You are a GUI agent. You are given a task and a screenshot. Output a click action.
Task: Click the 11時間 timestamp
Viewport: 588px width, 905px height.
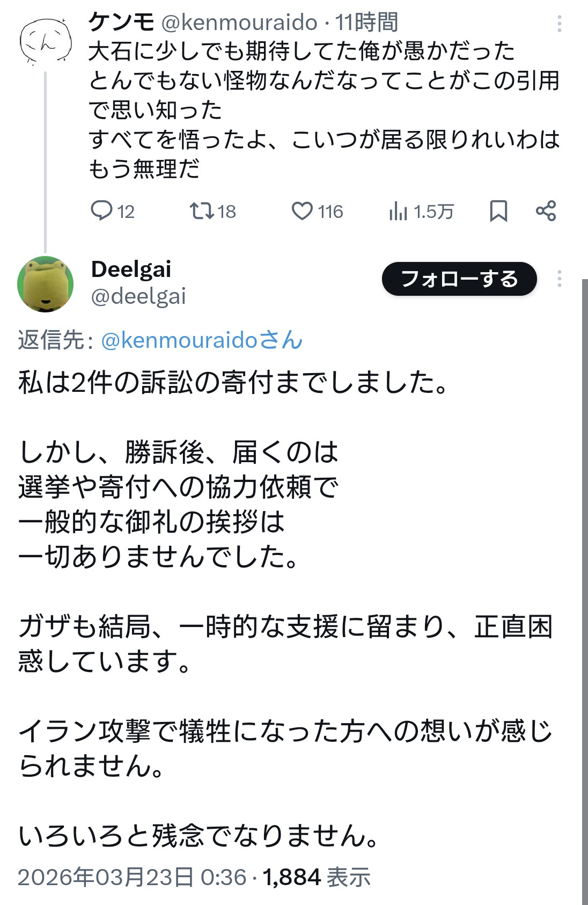(x=367, y=23)
